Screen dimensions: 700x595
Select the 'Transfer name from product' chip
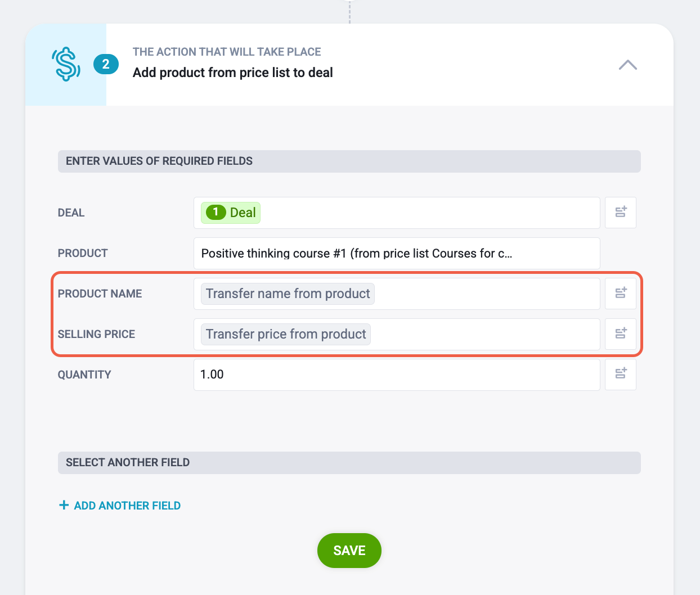[288, 294]
